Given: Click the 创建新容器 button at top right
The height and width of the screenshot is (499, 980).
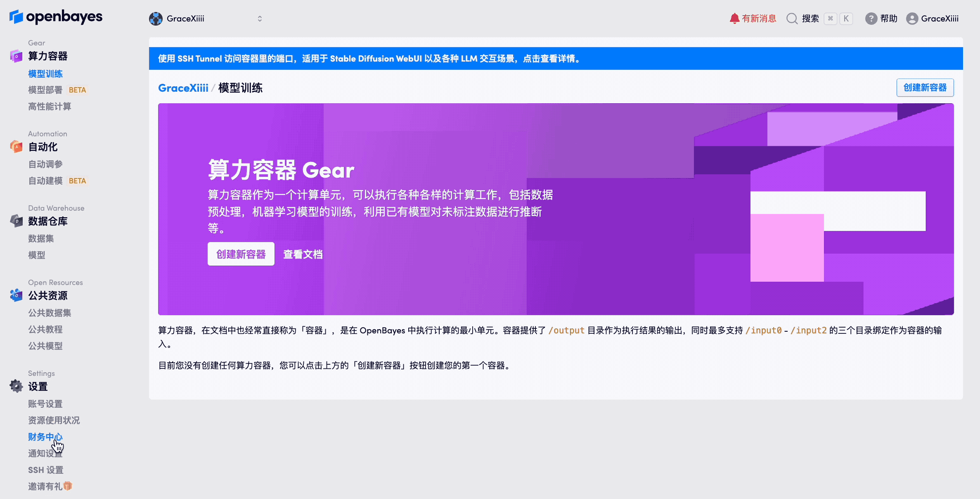Looking at the screenshot, I should [925, 88].
